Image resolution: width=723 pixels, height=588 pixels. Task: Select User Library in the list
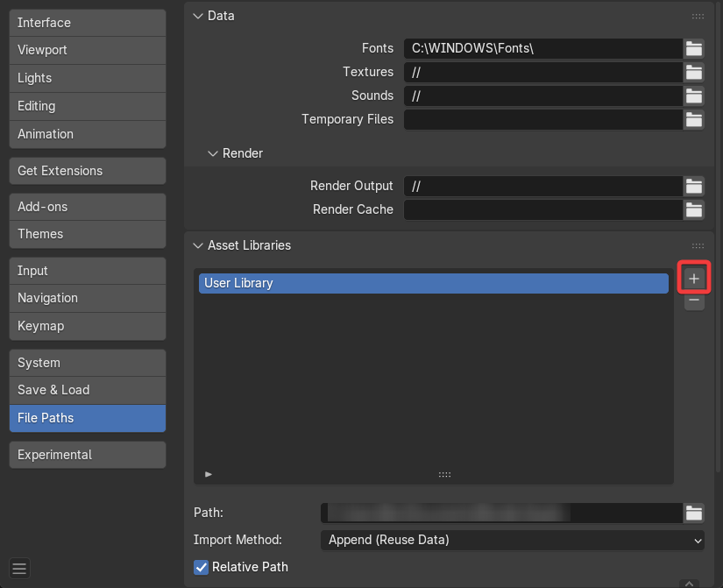click(x=433, y=283)
